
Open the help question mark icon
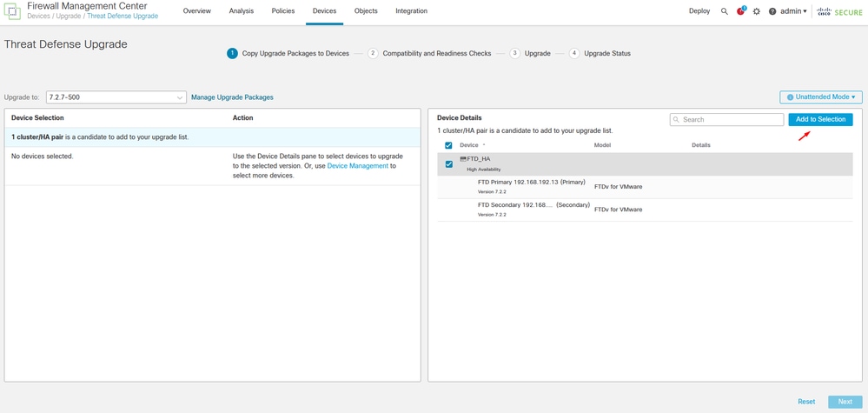pos(772,11)
